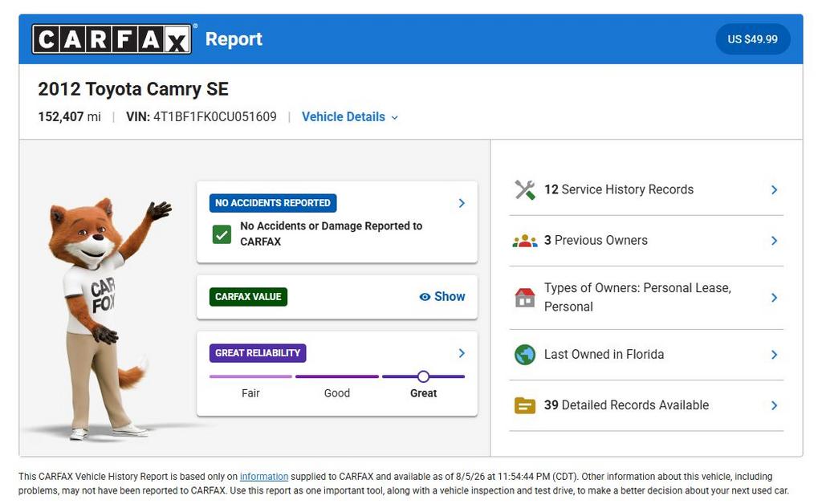The width and height of the screenshot is (822, 504).
Task: Click the 2012 Toyota Camry SE title
Action: pyautogui.click(x=133, y=89)
